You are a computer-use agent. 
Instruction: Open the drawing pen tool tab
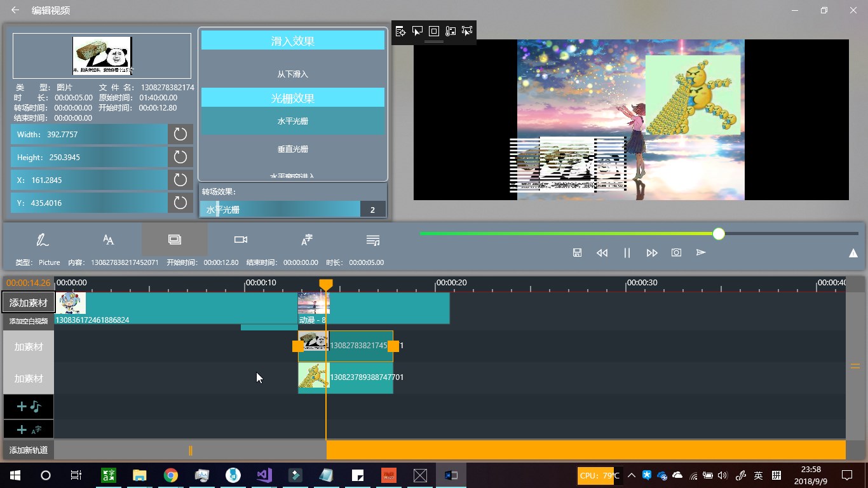(x=43, y=240)
